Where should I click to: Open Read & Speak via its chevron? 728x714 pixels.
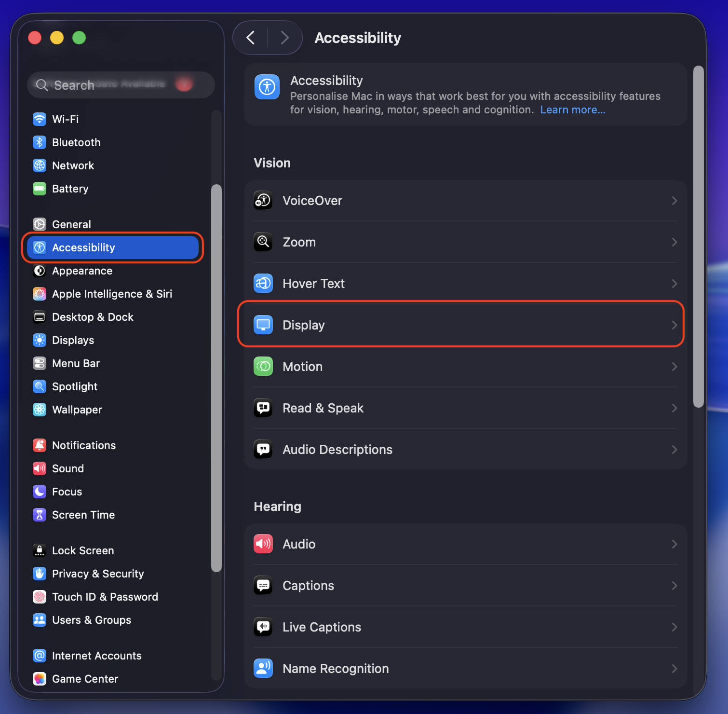(674, 408)
